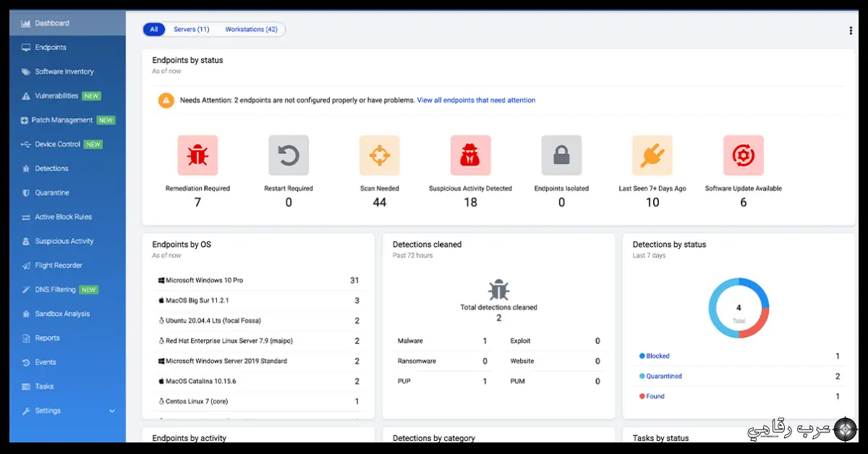Switch to the Servers (11) tab
The image size is (868, 454).
(192, 30)
